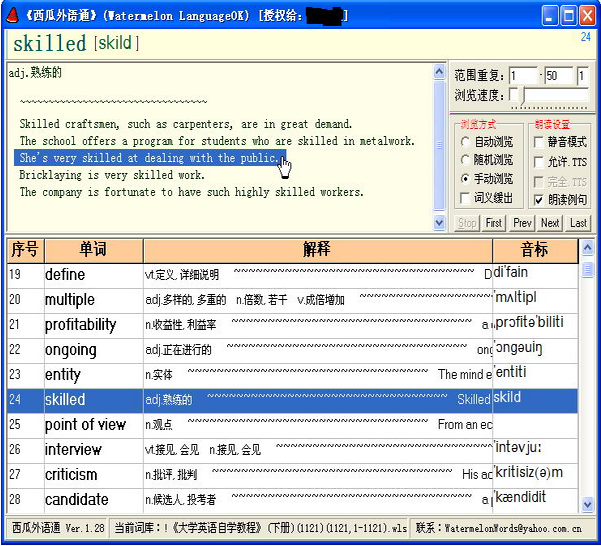Sort by the 单词 column header
The width and height of the screenshot is (601, 546).
(93, 249)
